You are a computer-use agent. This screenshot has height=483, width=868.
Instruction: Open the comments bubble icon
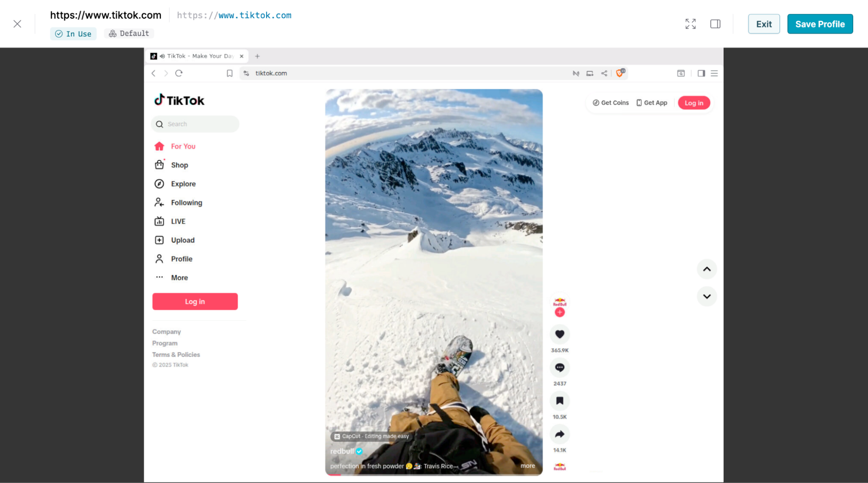tap(560, 367)
